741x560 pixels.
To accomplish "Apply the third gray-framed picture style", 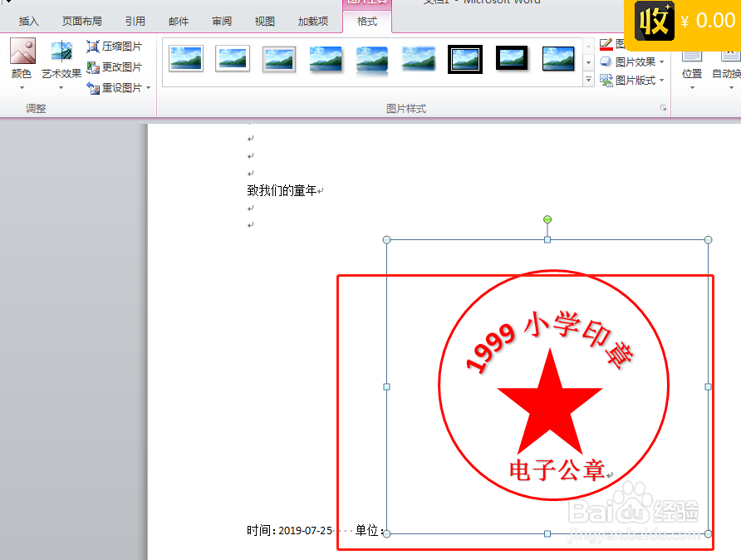I will pos(279,60).
